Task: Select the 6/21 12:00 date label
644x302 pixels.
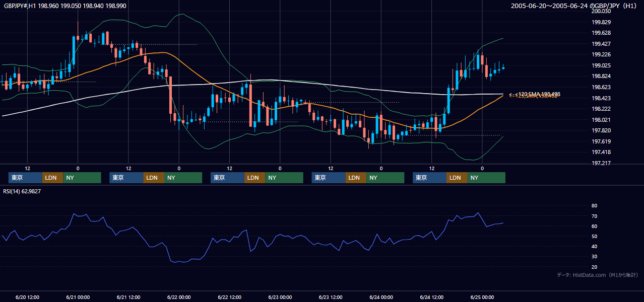Action: tap(128, 297)
